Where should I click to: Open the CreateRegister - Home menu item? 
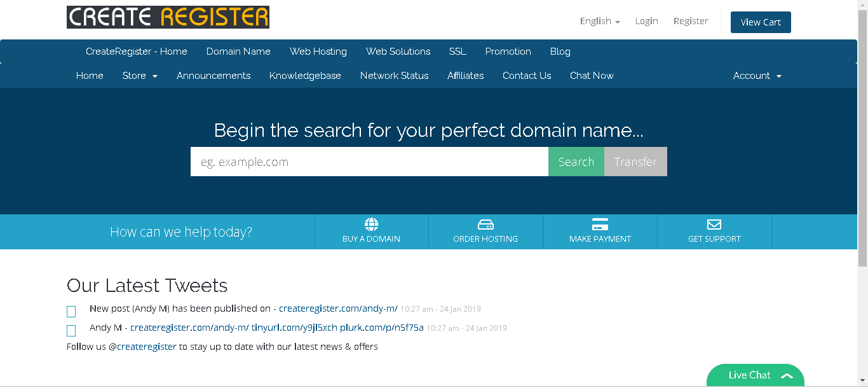[137, 52]
